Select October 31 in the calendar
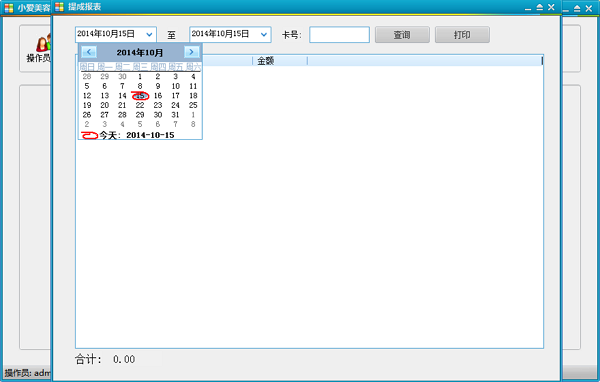Screen dimensions: 600x382 click(x=175, y=115)
